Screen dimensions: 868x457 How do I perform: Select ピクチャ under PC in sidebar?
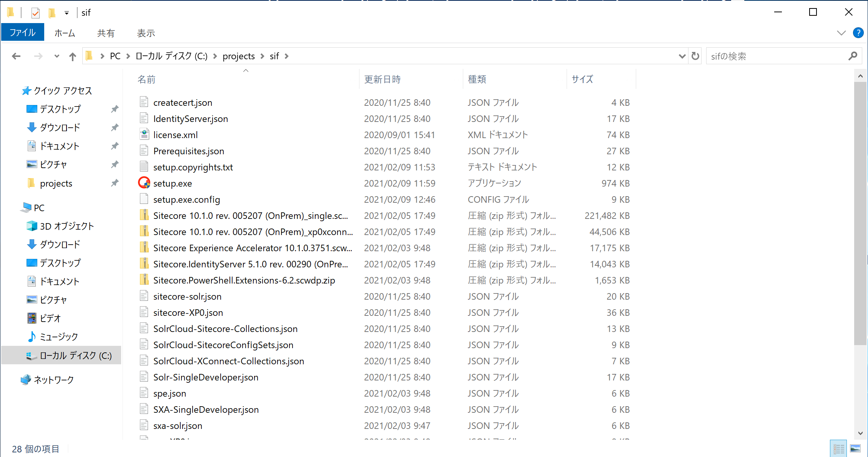coord(53,300)
